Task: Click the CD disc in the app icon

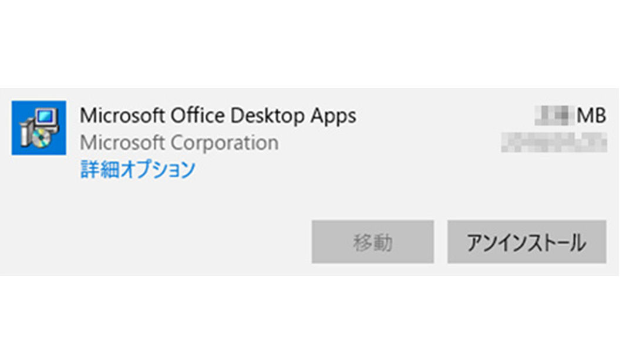Action: [x=41, y=139]
